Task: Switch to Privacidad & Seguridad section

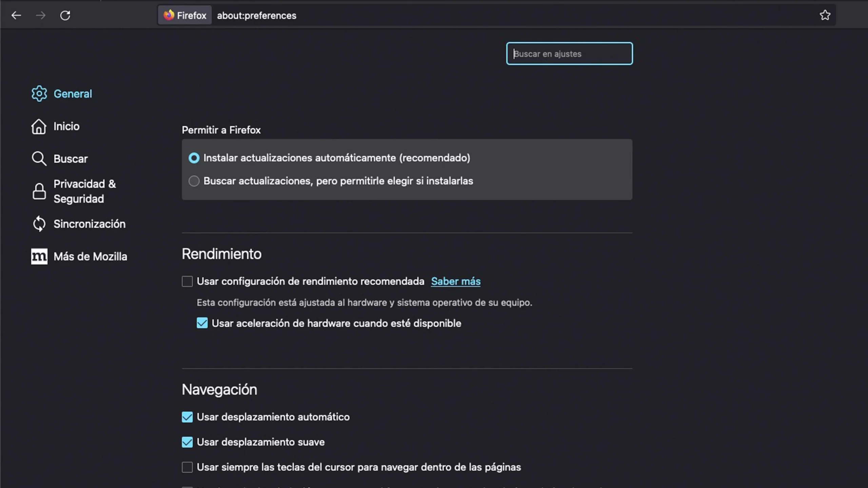Action: (x=85, y=191)
